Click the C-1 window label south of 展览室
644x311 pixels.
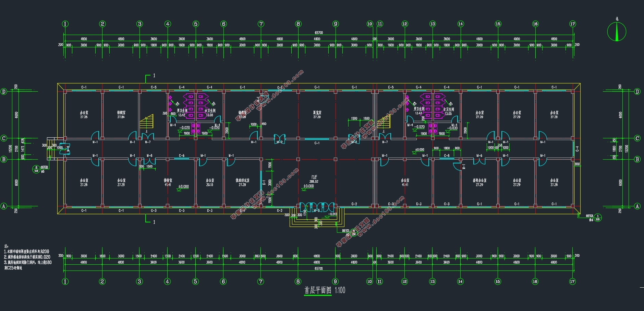(x=317, y=143)
